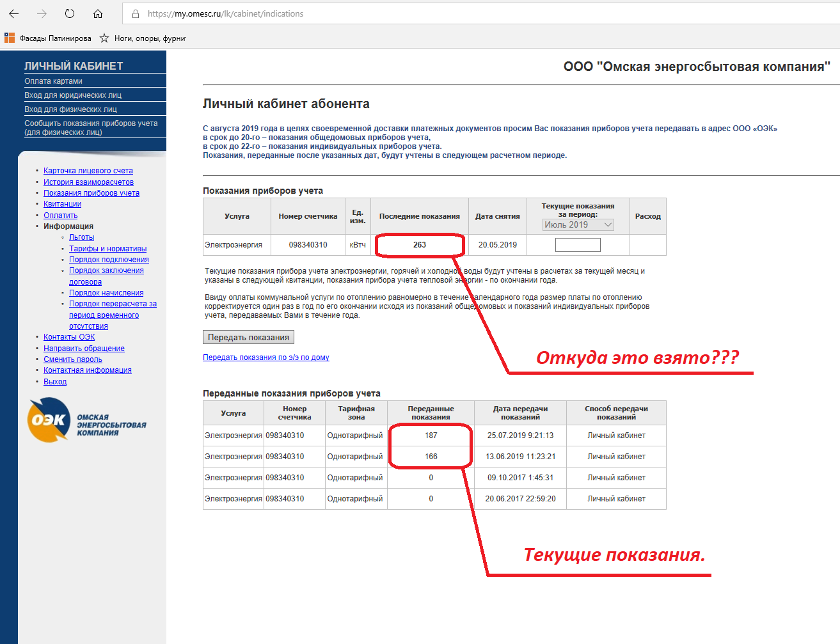Click Сменить пароль link

tap(73, 359)
